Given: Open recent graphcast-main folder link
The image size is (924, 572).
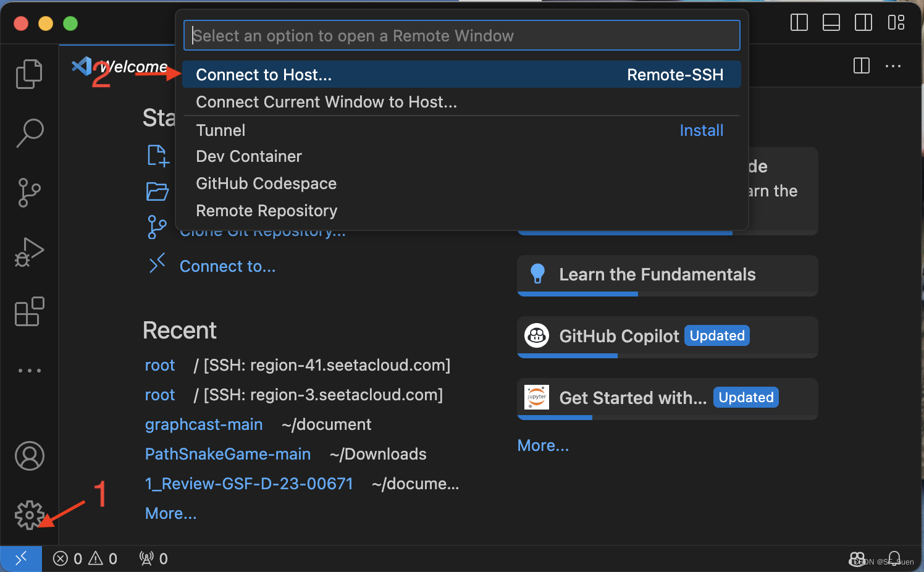Looking at the screenshot, I should (204, 424).
